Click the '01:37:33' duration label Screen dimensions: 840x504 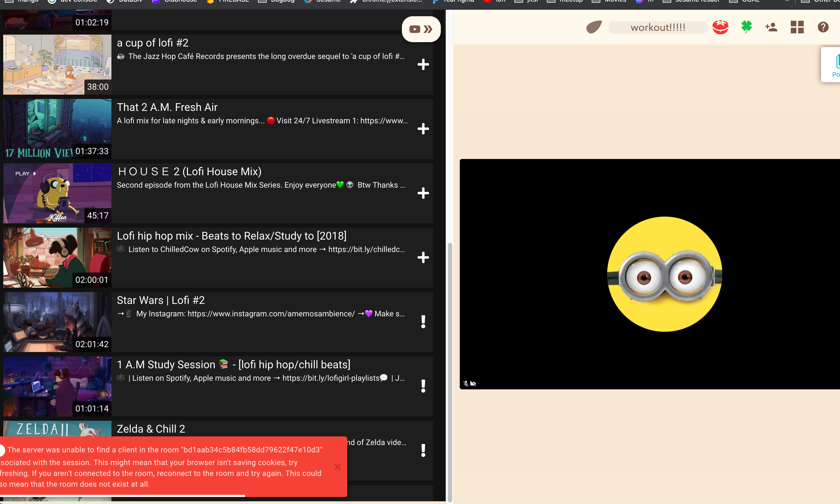tap(92, 151)
